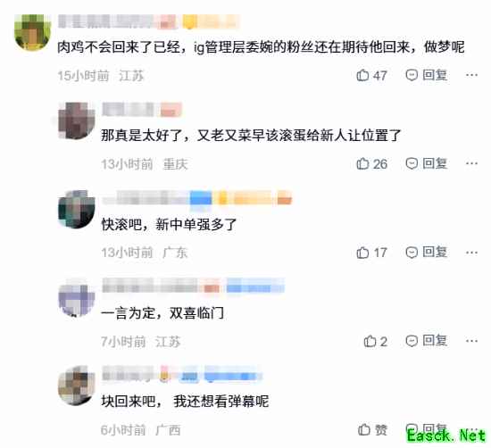Open the avatar beside 块回来吧 comment
491x448 pixels.
(77, 386)
